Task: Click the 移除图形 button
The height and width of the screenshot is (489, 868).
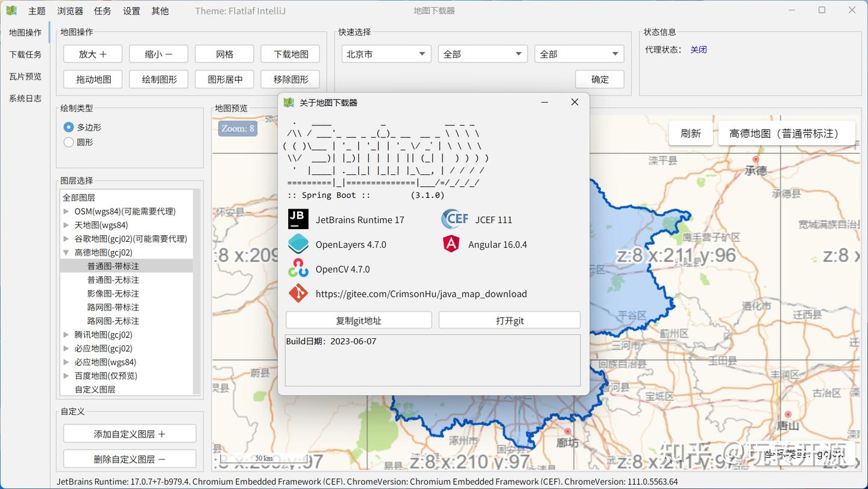Action: coord(291,79)
